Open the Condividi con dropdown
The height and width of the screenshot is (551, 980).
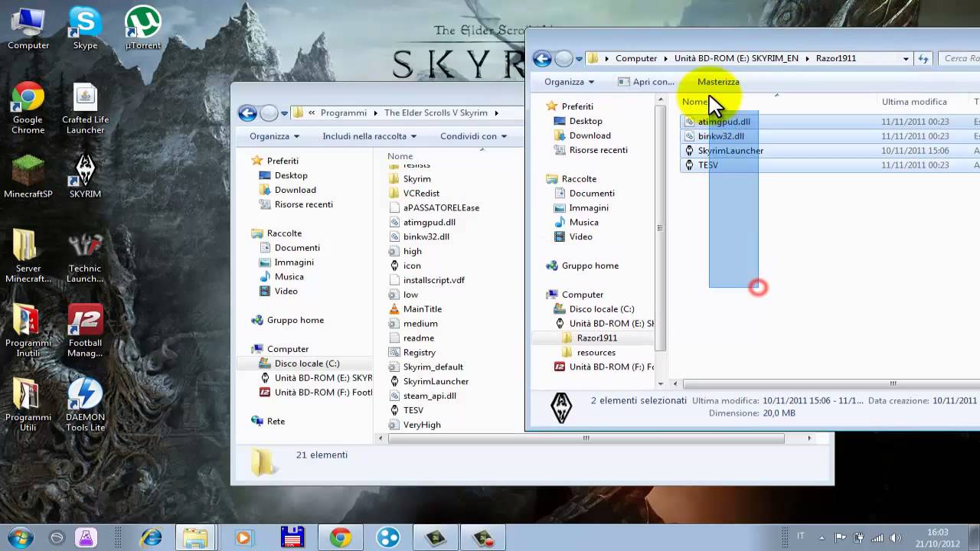tap(473, 136)
